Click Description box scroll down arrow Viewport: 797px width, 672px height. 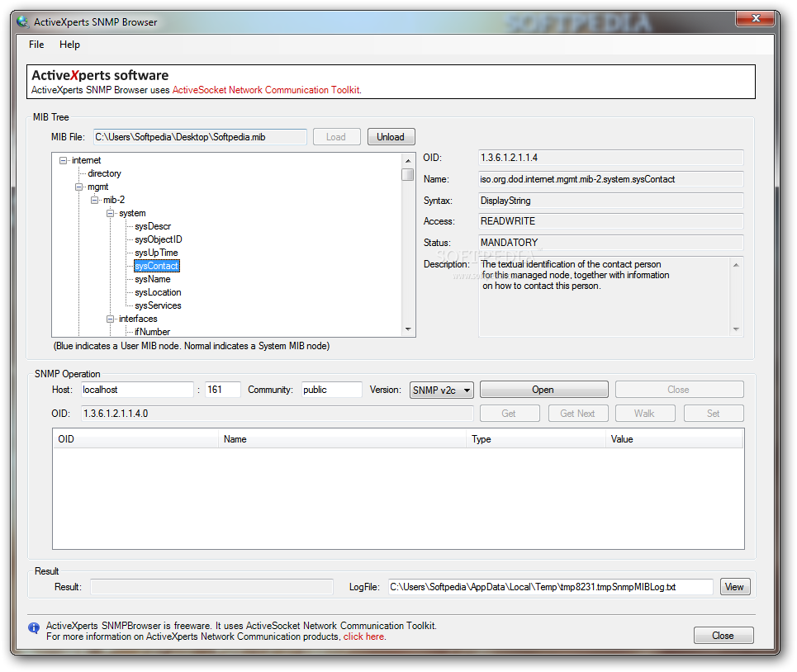736,329
